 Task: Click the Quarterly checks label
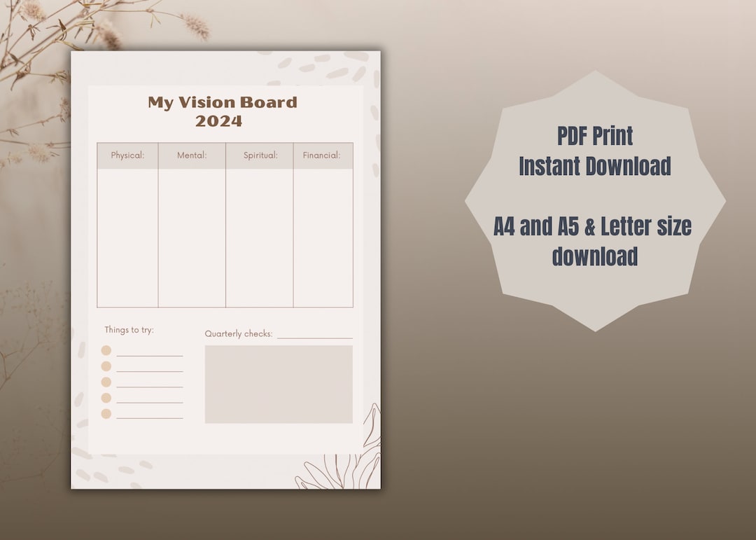(x=237, y=334)
